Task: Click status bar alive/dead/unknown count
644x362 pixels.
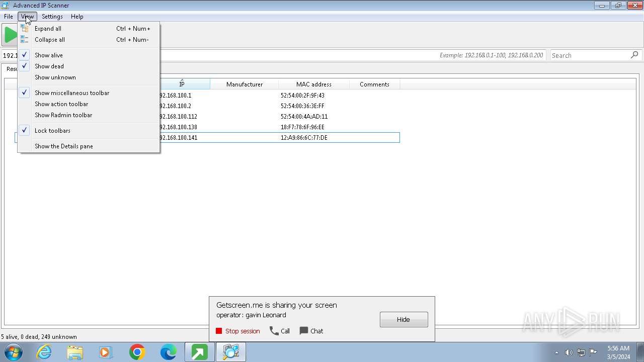Action: pos(39,337)
